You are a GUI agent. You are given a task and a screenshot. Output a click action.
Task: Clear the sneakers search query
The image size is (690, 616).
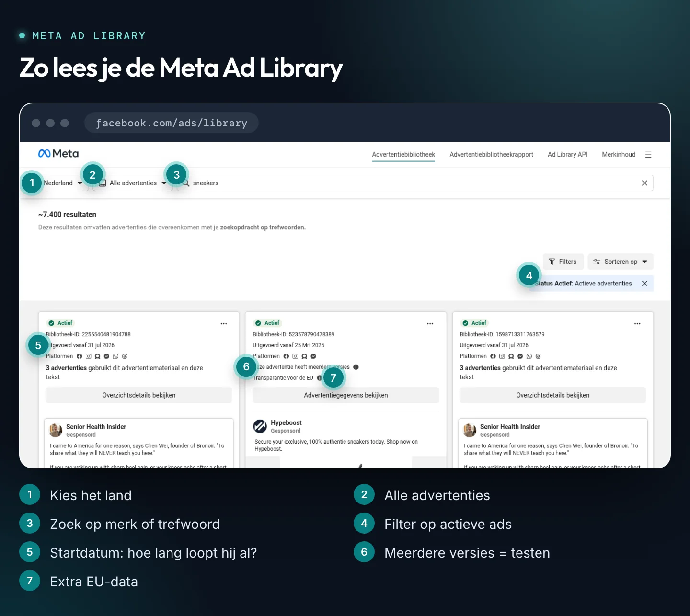pyautogui.click(x=644, y=183)
